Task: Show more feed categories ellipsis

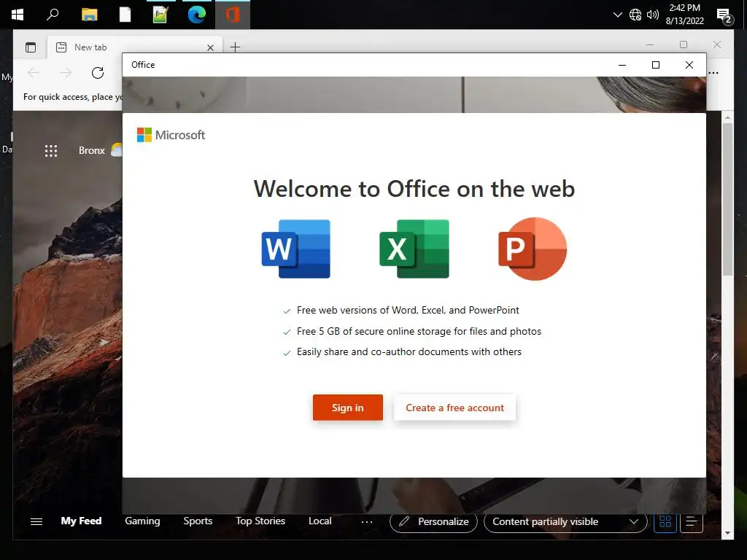Action: [x=367, y=522]
